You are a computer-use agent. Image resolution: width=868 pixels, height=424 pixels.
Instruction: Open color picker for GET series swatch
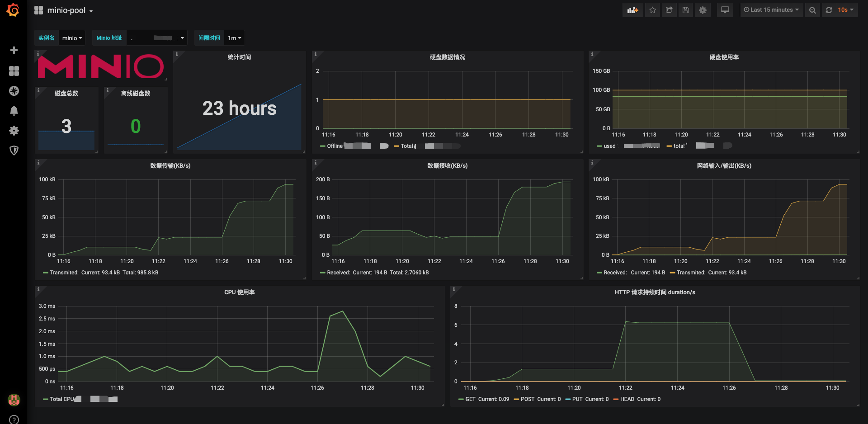[461, 399]
